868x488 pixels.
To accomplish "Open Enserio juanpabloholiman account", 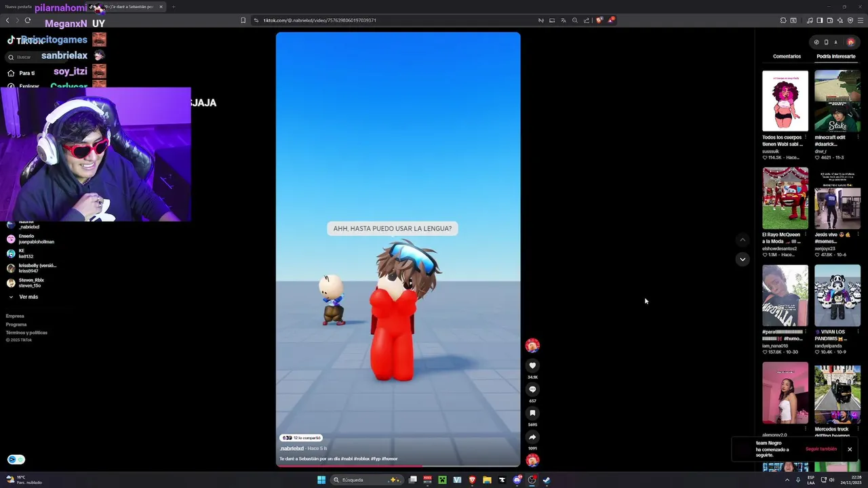I will pos(31,239).
